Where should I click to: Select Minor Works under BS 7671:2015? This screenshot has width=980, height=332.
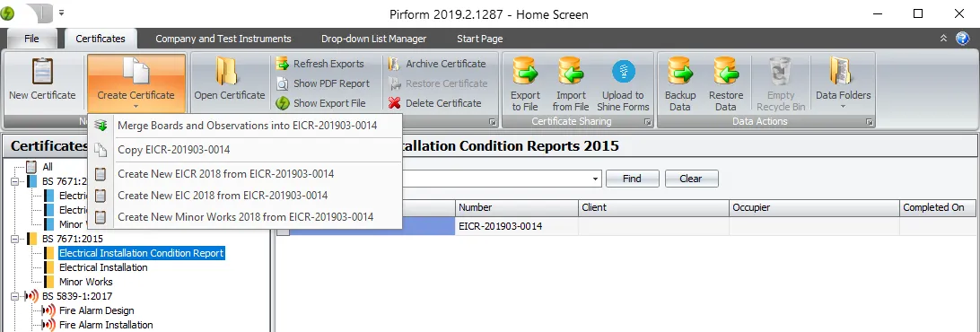tap(85, 282)
